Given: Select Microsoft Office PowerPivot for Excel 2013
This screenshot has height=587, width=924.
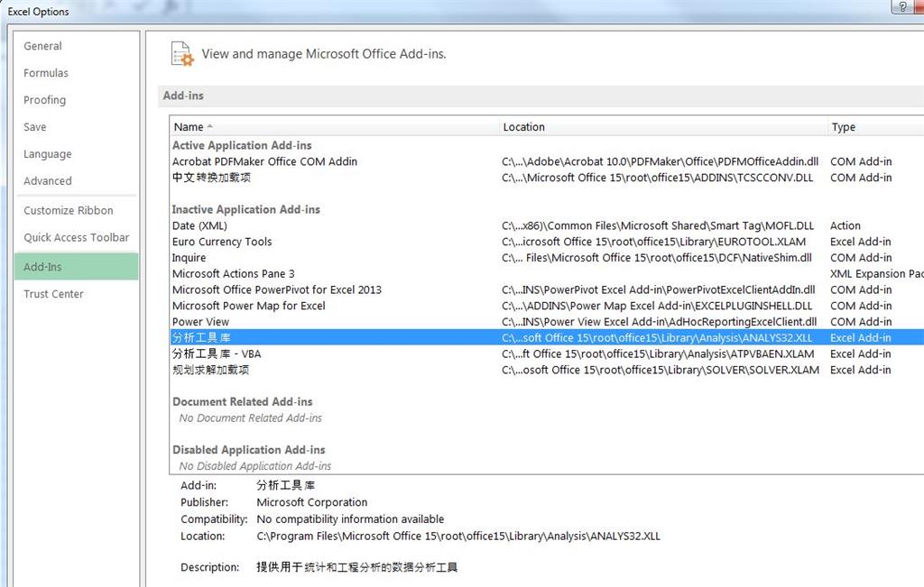Looking at the screenshot, I should click(x=547, y=289).
